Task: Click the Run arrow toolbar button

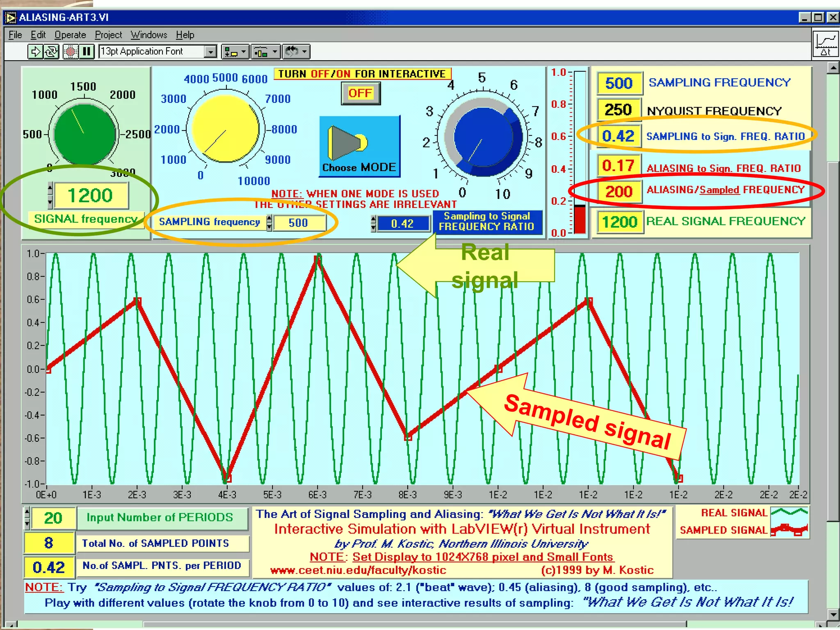Action: pos(35,52)
